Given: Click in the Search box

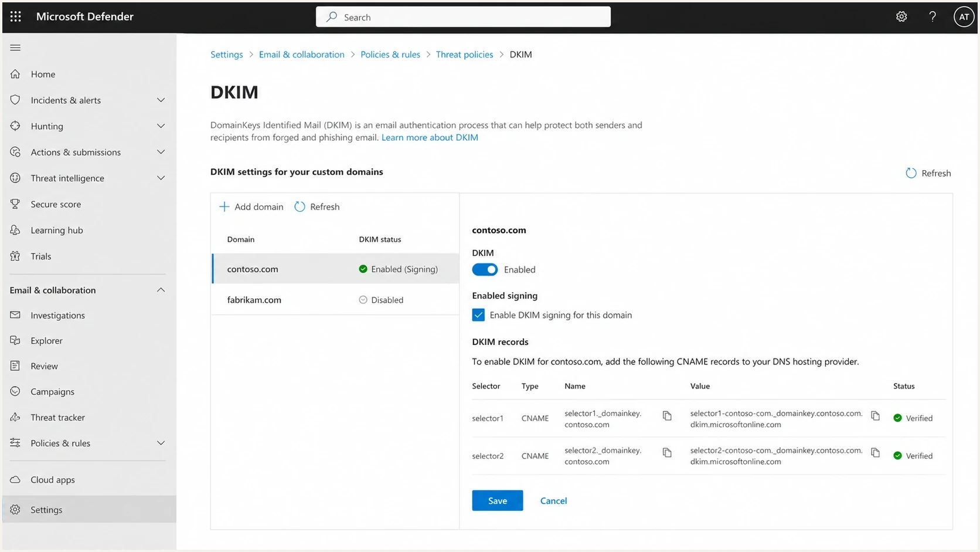Looking at the screenshot, I should 463,17.
